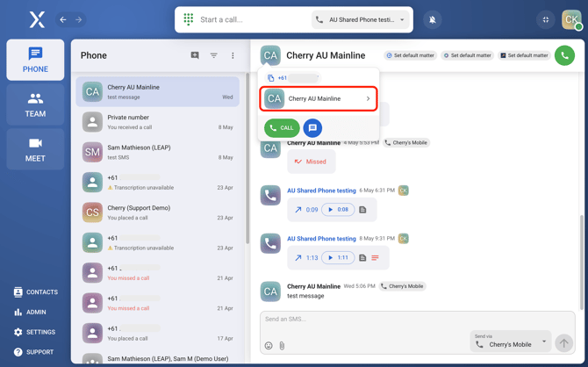
Task: Open the CK user profile avatar
Action: pyautogui.click(x=571, y=19)
